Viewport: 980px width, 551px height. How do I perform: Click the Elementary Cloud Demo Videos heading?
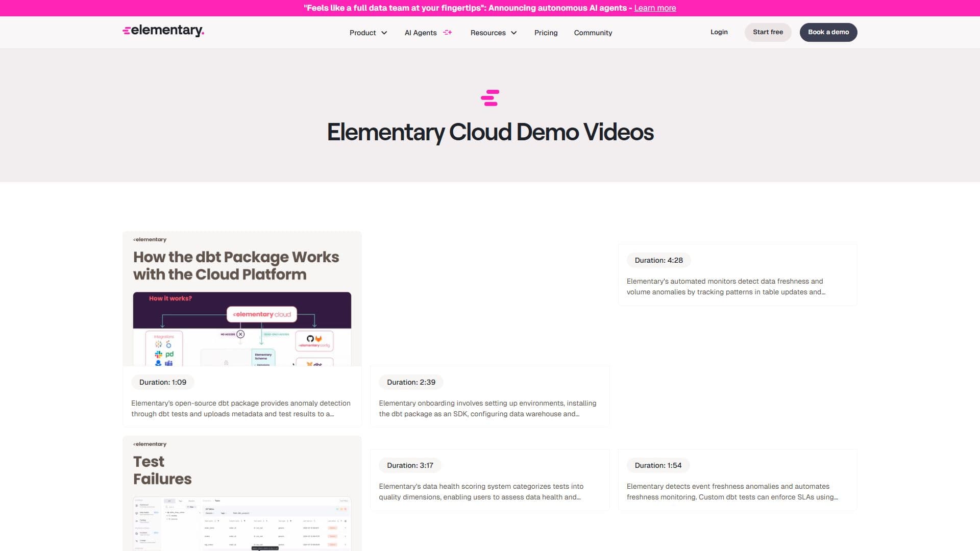(490, 132)
